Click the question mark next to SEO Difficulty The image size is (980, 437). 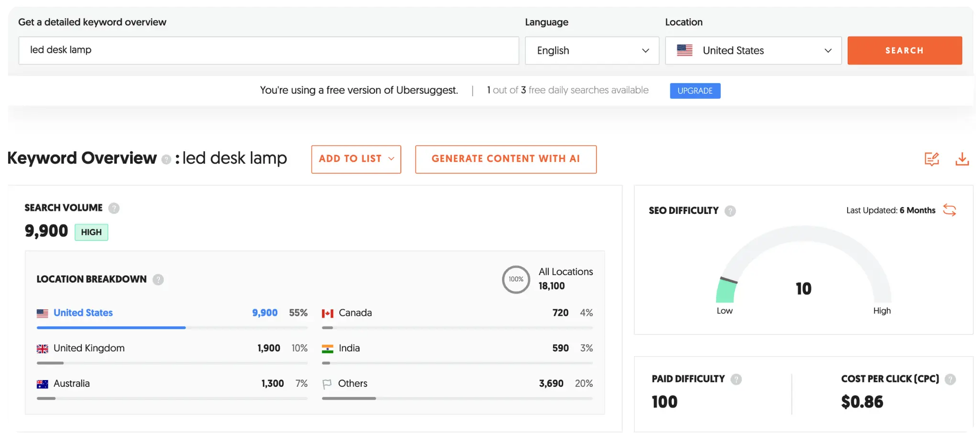click(x=730, y=211)
